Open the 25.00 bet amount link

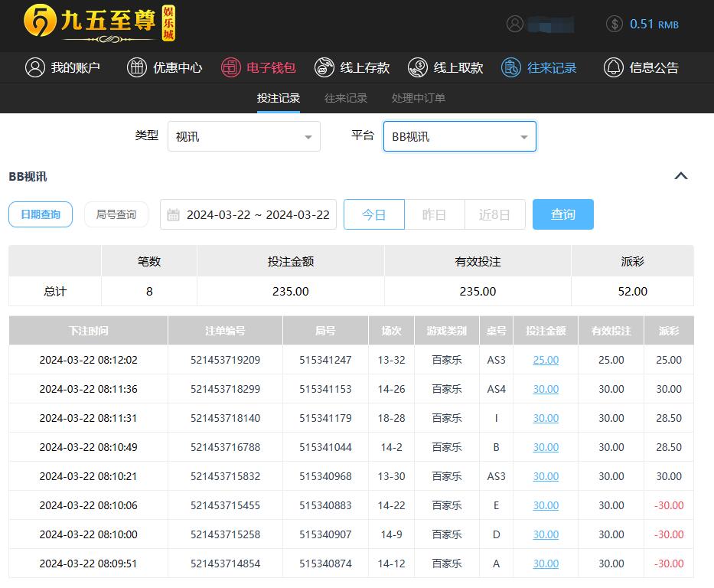(x=546, y=360)
